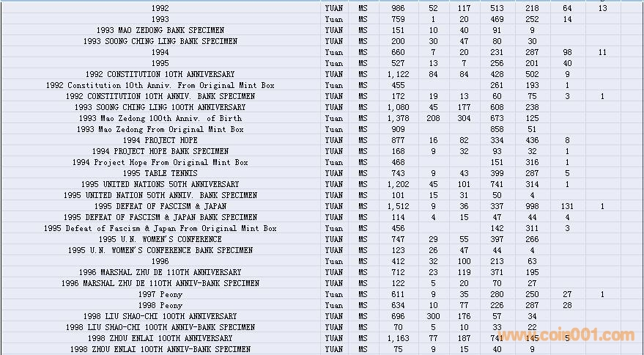Select 1995 DEFEAT OF FASCISM & JAPAN BANK SPECIMEN
Viewport: 644px width, 355px height.
(160, 217)
